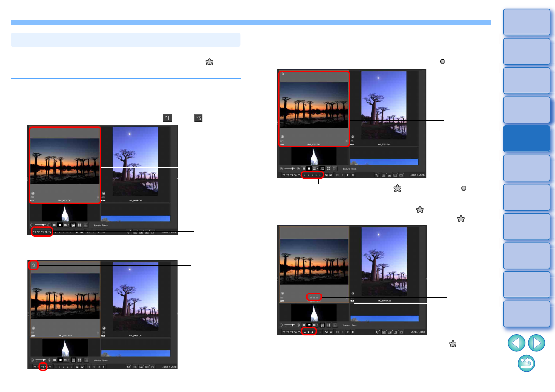Click rotate right icon in lower-left screenshot
Viewport: 555px width, 392px height.
pyautogui.click(x=82, y=367)
